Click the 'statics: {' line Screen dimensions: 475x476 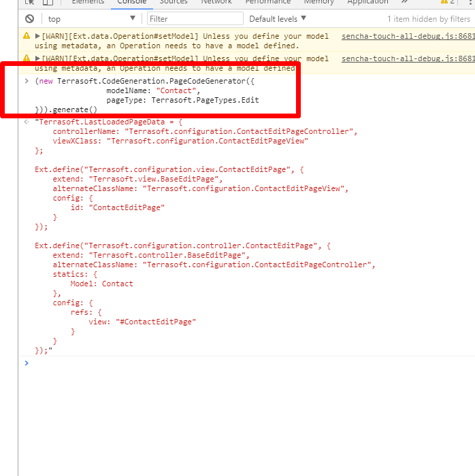pyautogui.click(x=75, y=275)
